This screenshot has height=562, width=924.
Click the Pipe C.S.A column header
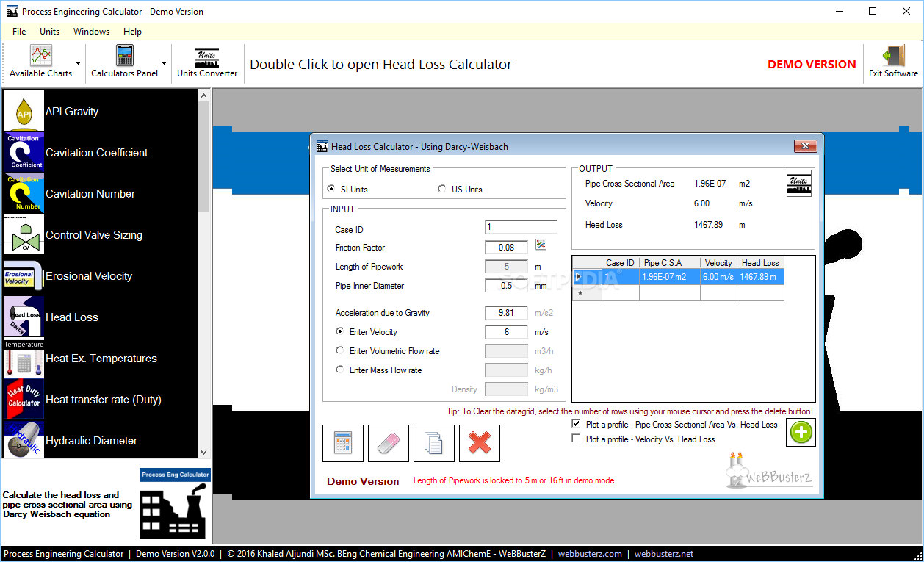click(670, 262)
